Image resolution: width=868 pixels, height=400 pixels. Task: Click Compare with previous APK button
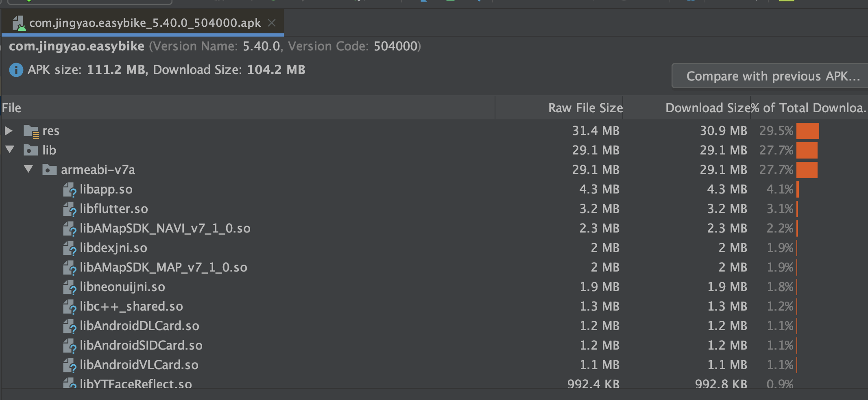pyautogui.click(x=772, y=76)
